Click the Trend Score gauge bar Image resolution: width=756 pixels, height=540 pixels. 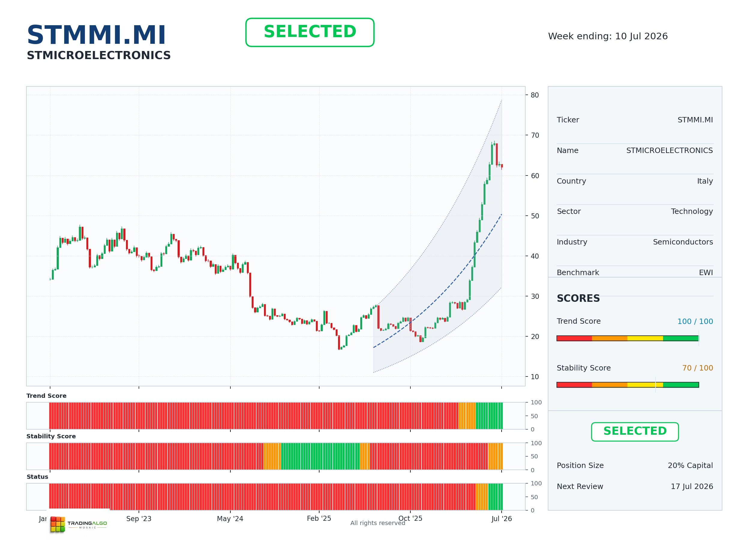tap(627, 338)
